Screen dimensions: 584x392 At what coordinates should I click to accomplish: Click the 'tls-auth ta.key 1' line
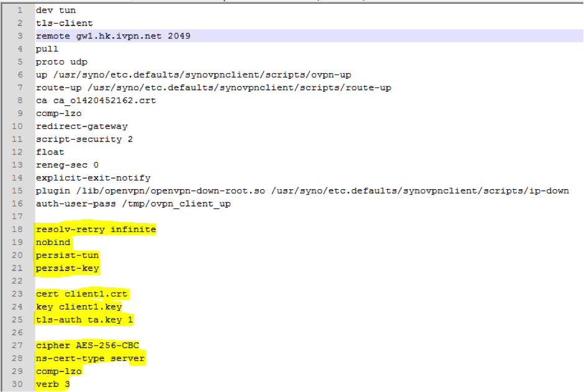point(84,320)
